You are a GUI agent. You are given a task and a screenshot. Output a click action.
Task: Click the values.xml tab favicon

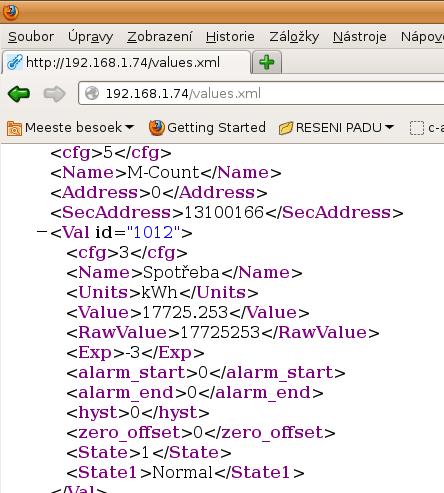(x=15, y=62)
